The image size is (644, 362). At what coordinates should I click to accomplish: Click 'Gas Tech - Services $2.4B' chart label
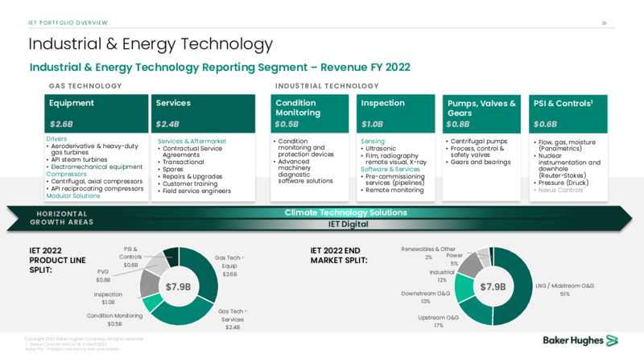pos(233,319)
